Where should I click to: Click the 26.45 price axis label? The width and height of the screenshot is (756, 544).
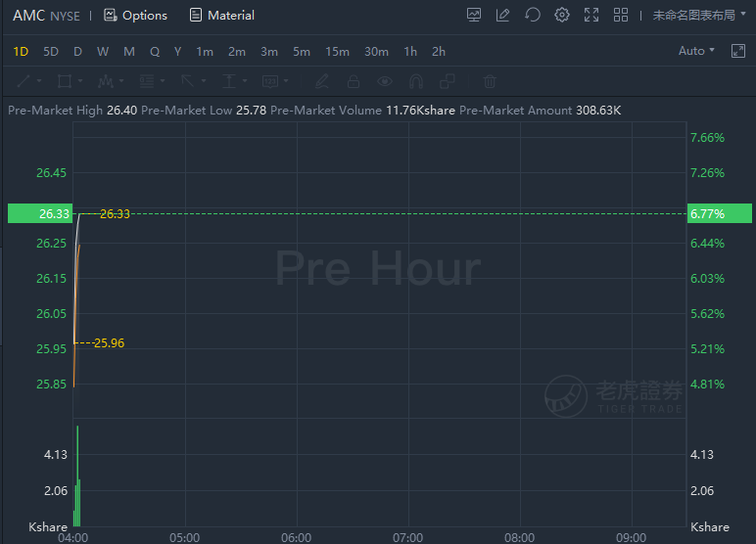[51, 173]
